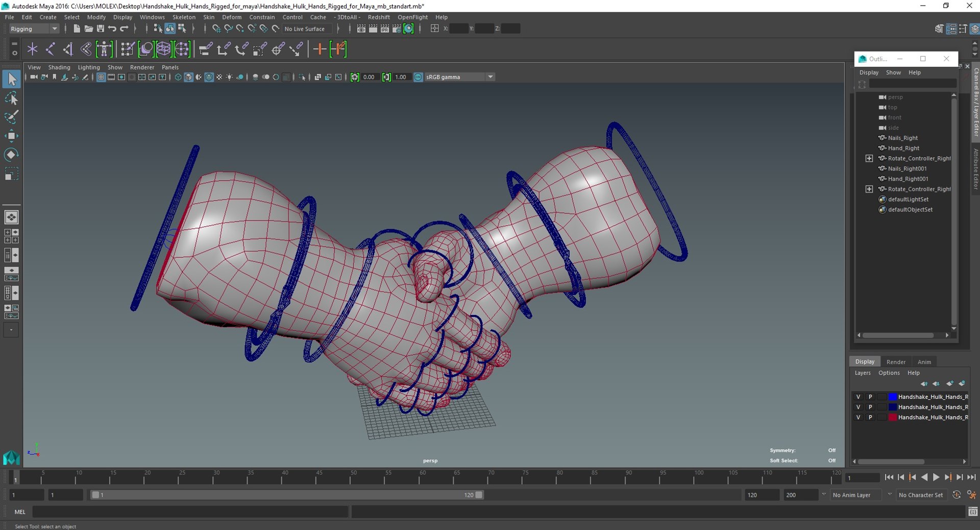Click the time range slider bar
The image size is (980, 530).
[287, 495]
